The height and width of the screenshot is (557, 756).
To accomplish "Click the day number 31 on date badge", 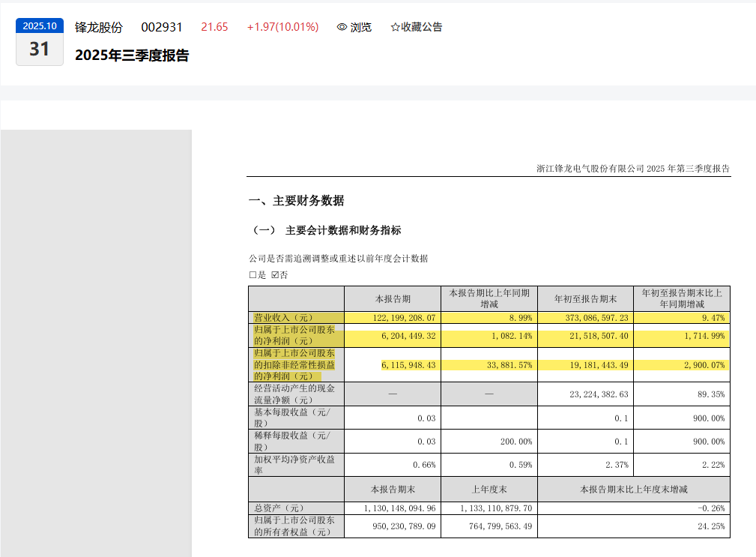I will click(x=40, y=49).
